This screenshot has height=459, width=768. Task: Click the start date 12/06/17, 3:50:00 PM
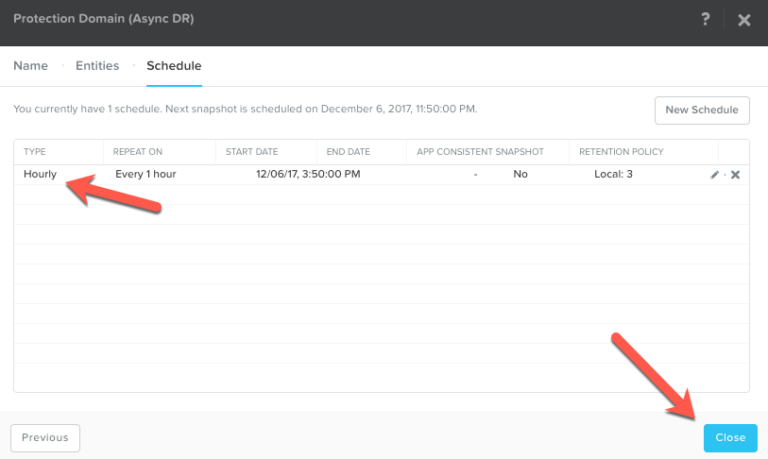tap(308, 174)
